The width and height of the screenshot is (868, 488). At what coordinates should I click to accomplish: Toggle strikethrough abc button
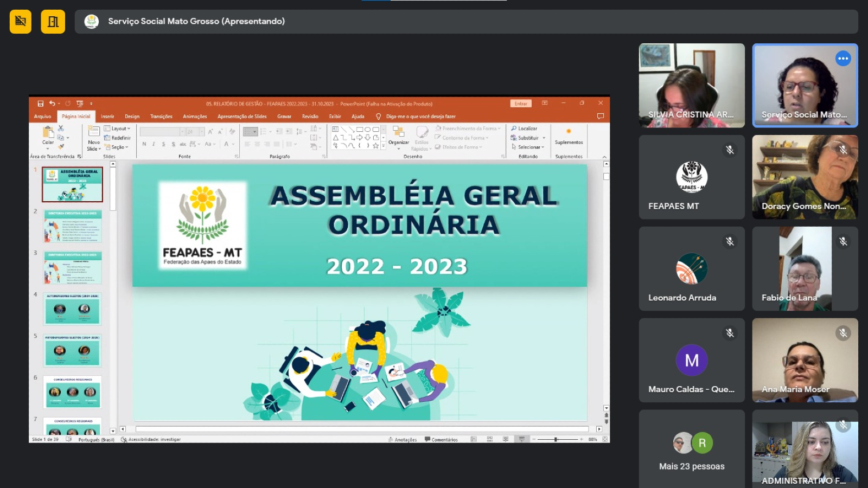pyautogui.click(x=183, y=144)
